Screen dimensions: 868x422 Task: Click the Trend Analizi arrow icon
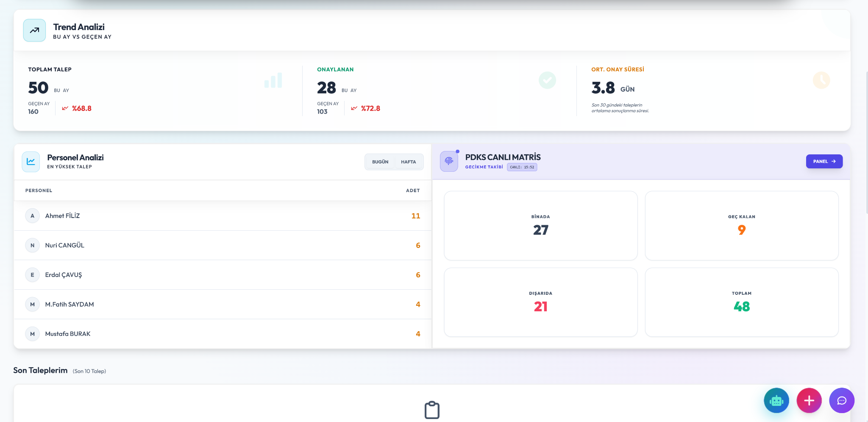click(x=34, y=30)
